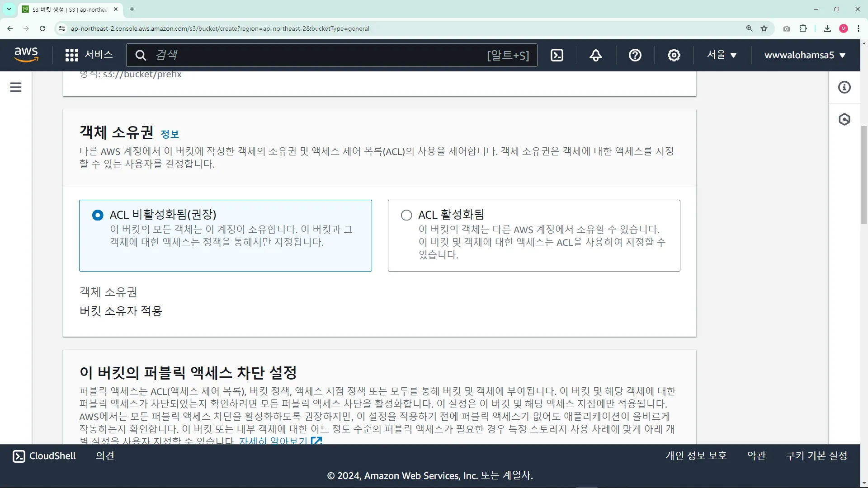Click the 정보 link beside 객체 소유권
This screenshot has width=868, height=488.
click(x=170, y=134)
